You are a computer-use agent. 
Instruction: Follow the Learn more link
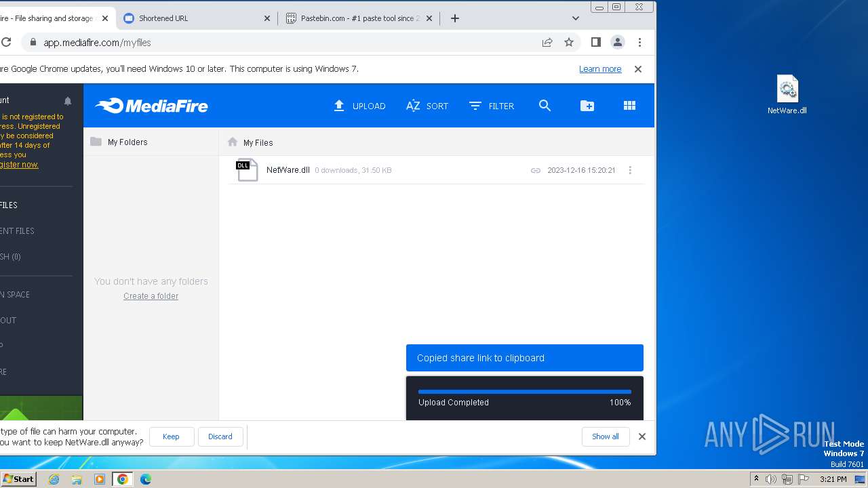click(x=600, y=69)
